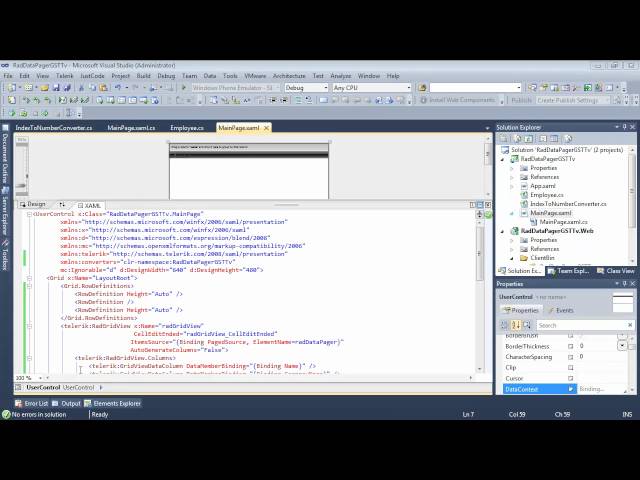
Task: Select Employee.cs in Solution Explorer
Action: pos(547,195)
